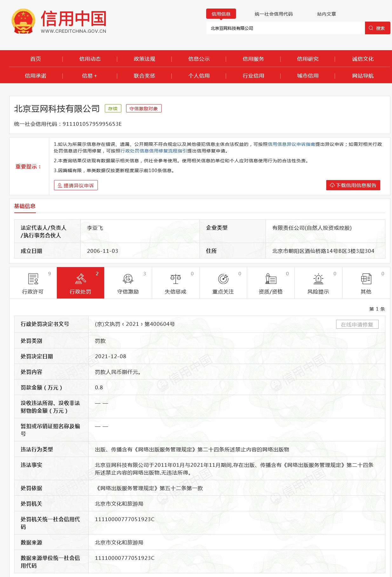Switch to the 信用信息 search tab
392x577 pixels.
(221, 14)
